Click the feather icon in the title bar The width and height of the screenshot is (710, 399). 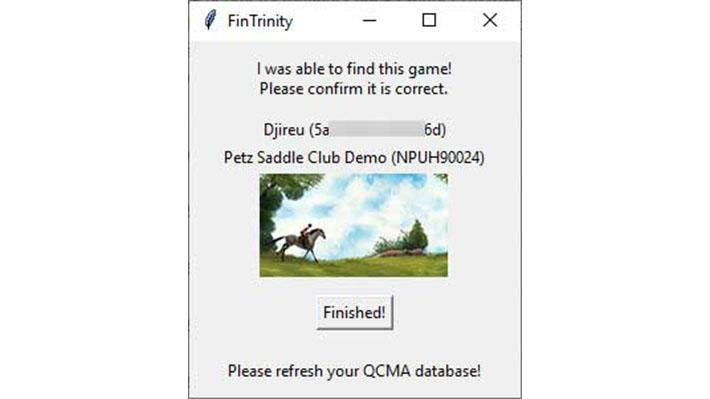210,20
